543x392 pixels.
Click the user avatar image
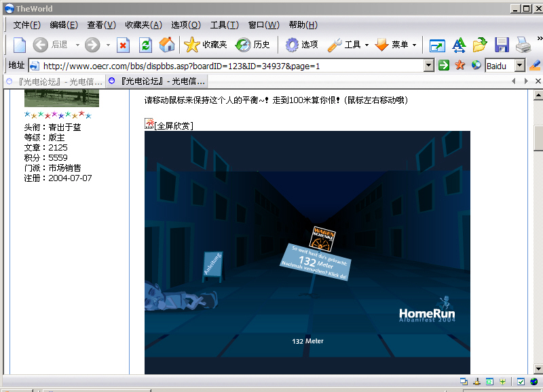coord(62,98)
